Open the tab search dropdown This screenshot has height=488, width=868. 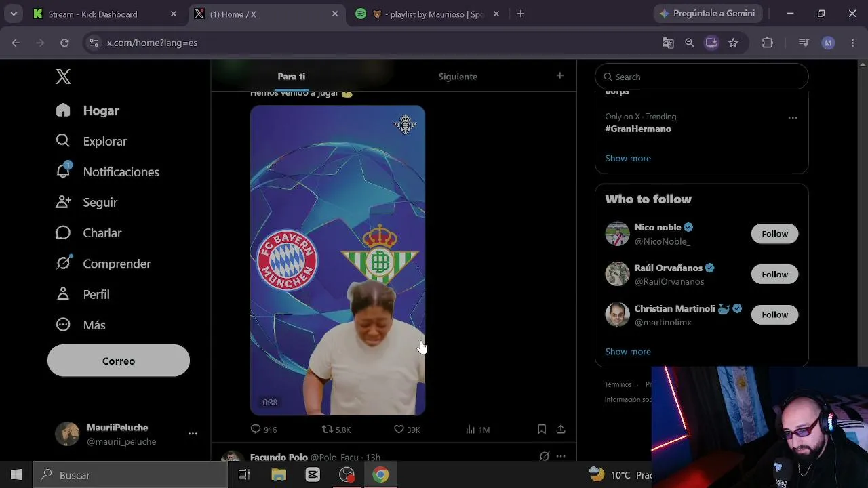pyautogui.click(x=14, y=14)
